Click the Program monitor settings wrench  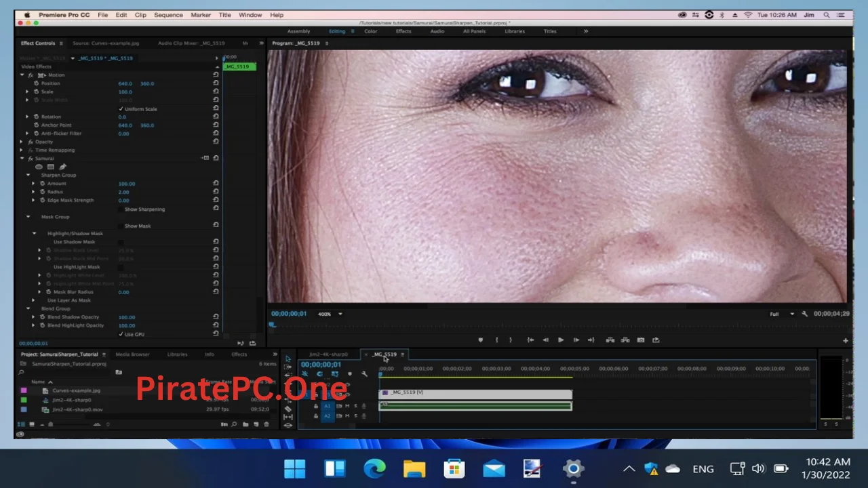coord(804,314)
